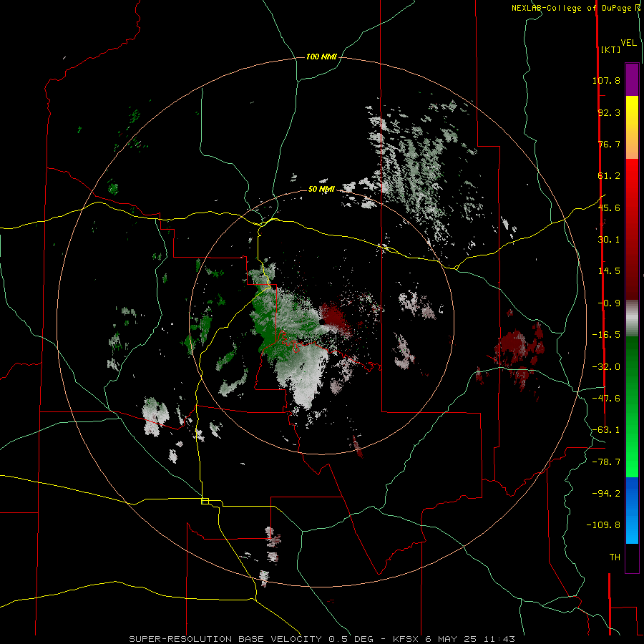Pick the green segment of velocity color bar
Screen dimensions: 644x644
tap(632, 406)
